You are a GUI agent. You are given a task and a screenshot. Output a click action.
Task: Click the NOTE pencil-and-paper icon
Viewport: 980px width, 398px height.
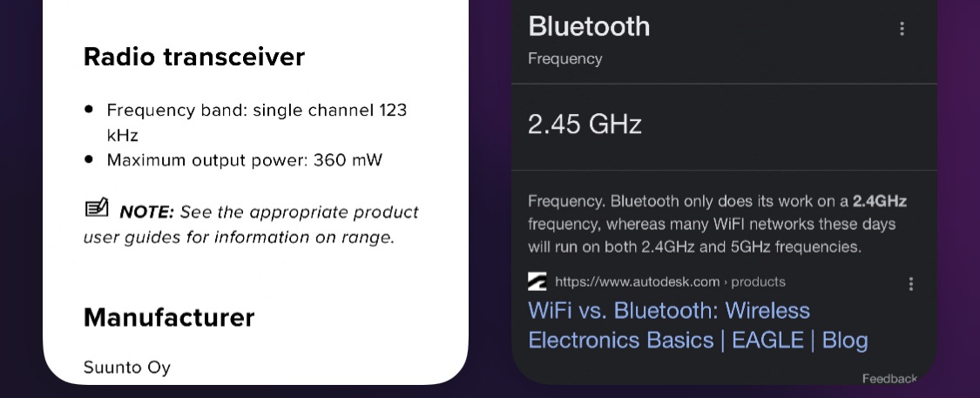pyautogui.click(x=97, y=208)
